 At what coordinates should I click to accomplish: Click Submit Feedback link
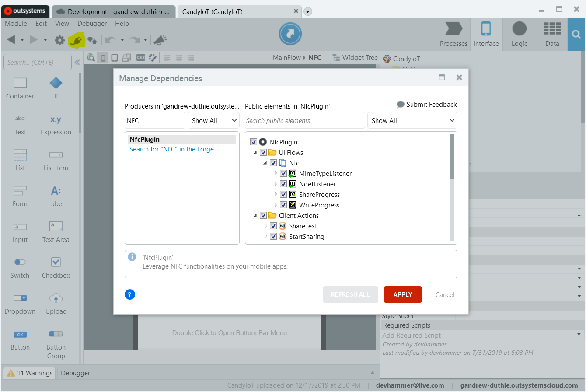point(427,105)
